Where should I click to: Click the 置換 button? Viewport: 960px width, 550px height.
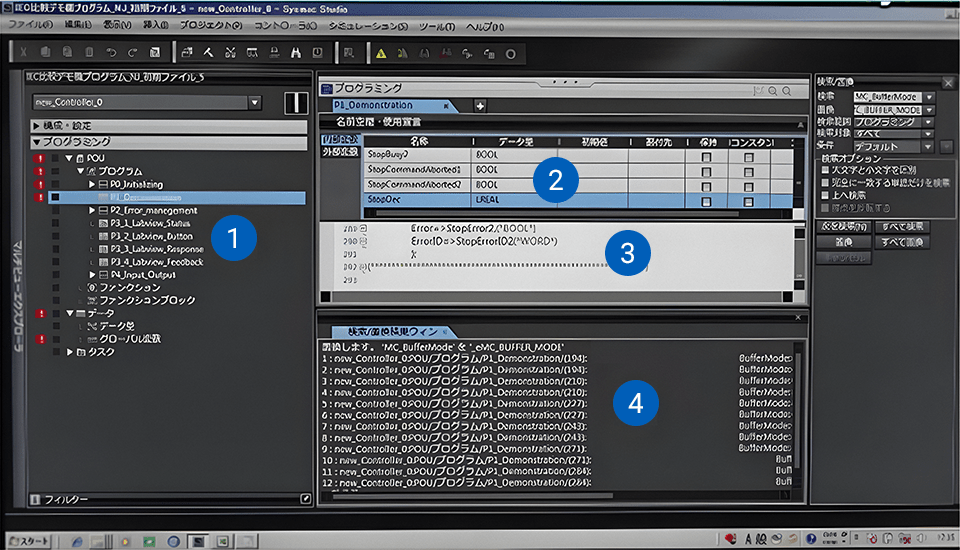pyautogui.click(x=844, y=243)
